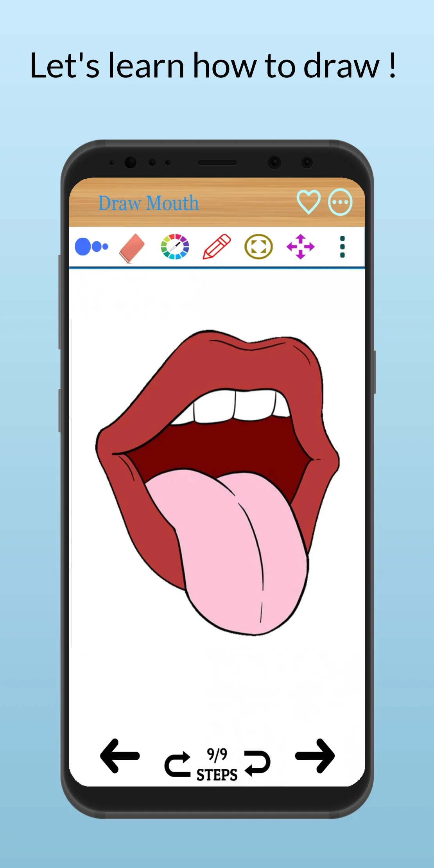Select the eraser tool
The width and height of the screenshot is (434, 868).
[132, 248]
